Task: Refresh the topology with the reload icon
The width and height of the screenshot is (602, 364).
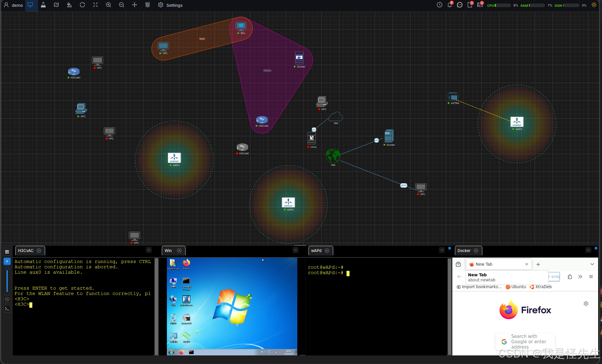Action: click(x=82, y=5)
